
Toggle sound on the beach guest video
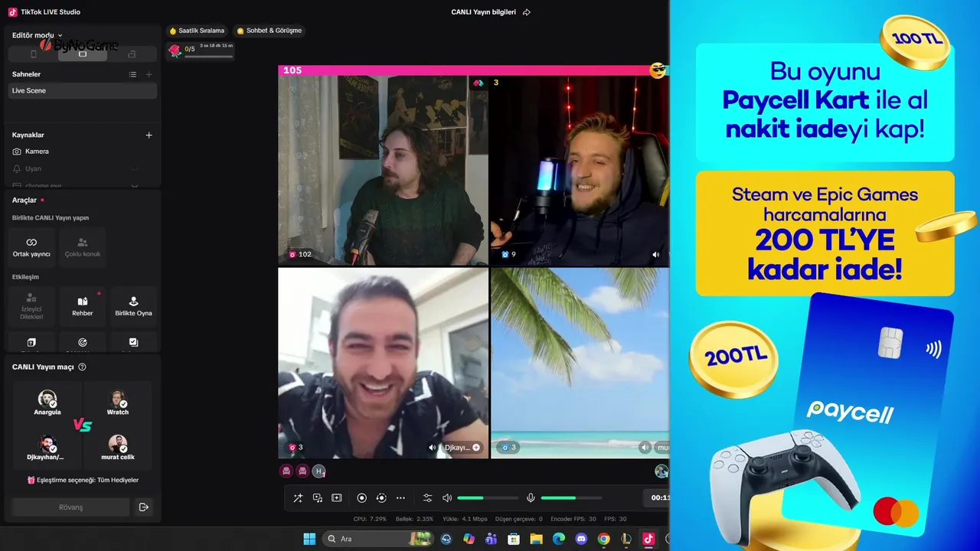point(645,447)
